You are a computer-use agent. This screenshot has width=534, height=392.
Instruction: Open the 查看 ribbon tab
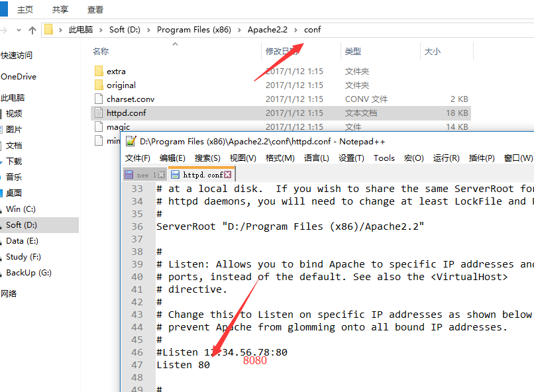pos(95,10)
